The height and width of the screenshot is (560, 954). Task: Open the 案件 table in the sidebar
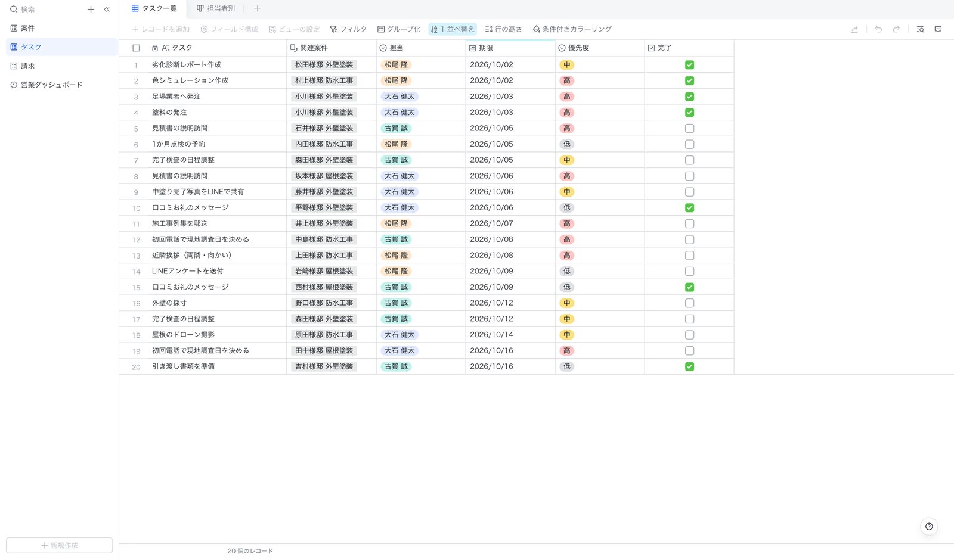[61, 28]
